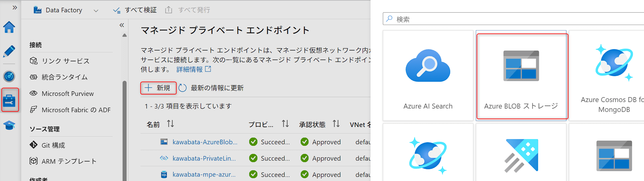Click the リンク サービス icon

33,61
